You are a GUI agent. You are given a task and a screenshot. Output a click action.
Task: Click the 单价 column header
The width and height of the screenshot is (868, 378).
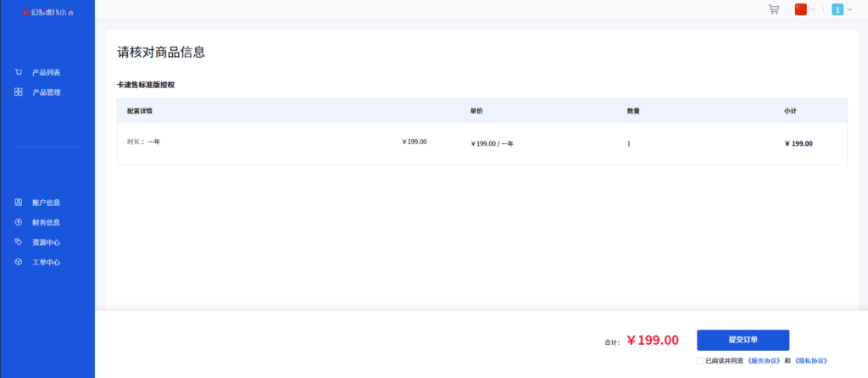(476, 111)
